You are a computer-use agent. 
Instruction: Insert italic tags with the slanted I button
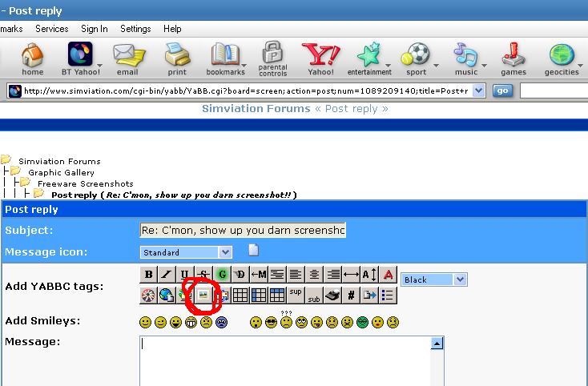coord(167,275)
